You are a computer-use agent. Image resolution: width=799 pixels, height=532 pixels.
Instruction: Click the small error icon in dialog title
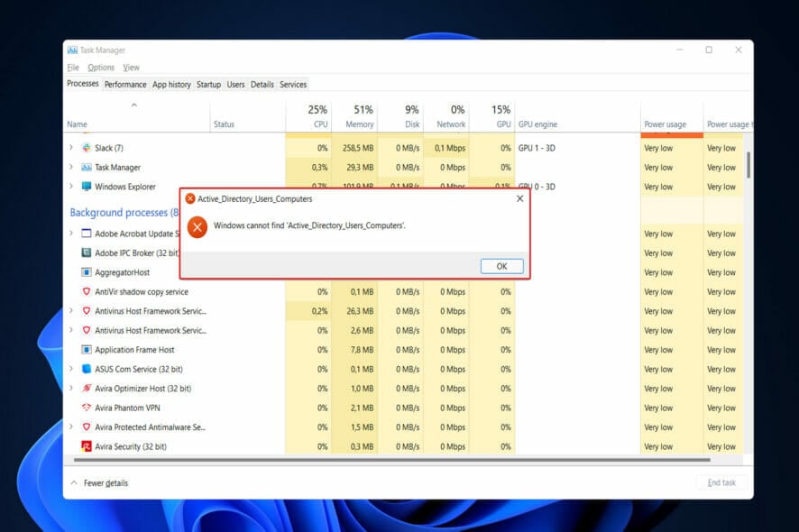click(x=190, y=198)
